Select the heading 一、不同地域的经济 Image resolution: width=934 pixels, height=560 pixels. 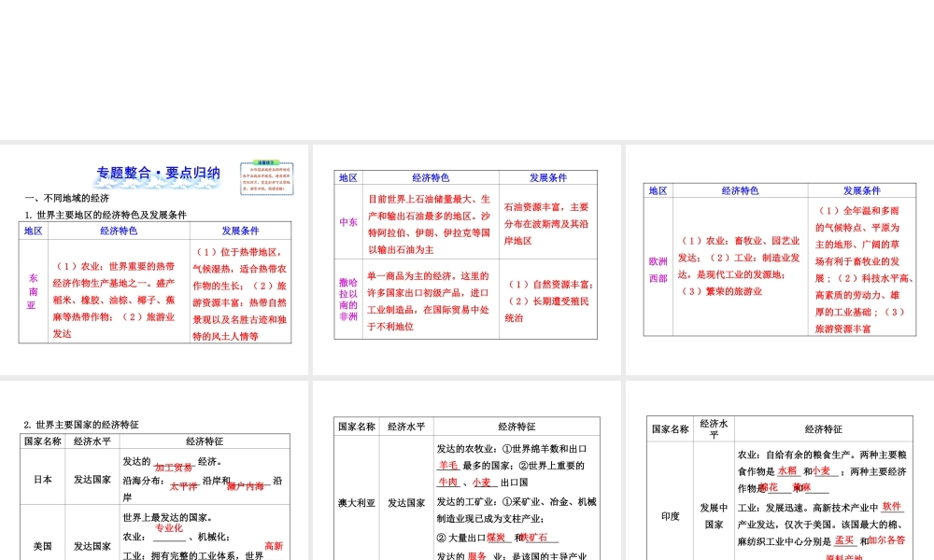pos(66,198)
